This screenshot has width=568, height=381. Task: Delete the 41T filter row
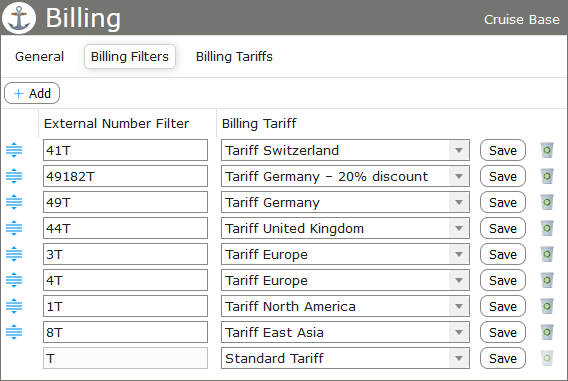(x=547, y=150)
